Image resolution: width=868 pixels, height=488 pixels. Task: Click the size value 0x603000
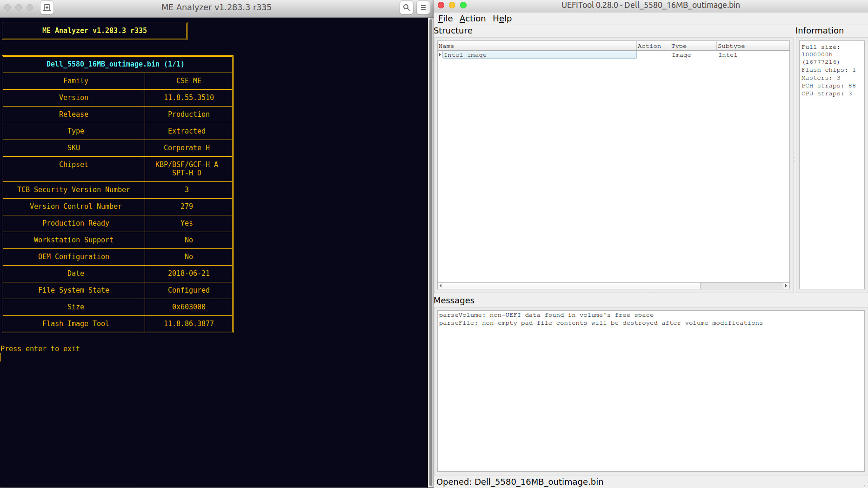pyautogui.click(x=189, y=307)
